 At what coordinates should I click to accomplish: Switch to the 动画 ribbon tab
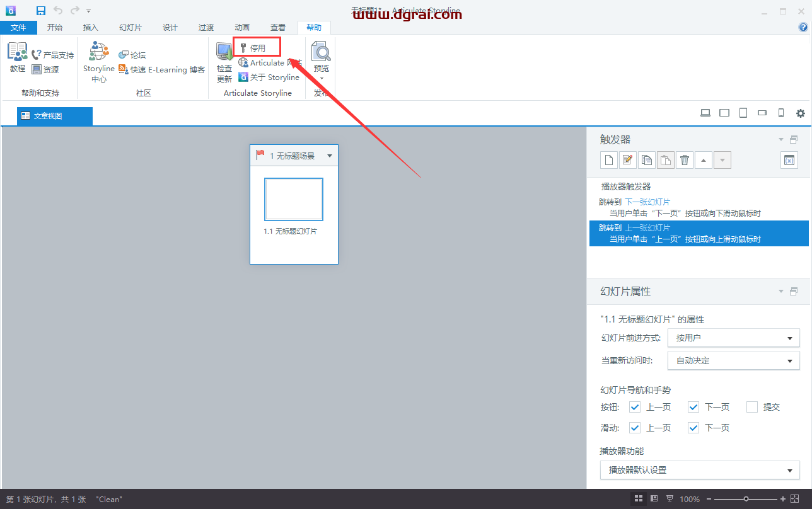point(241,27)
